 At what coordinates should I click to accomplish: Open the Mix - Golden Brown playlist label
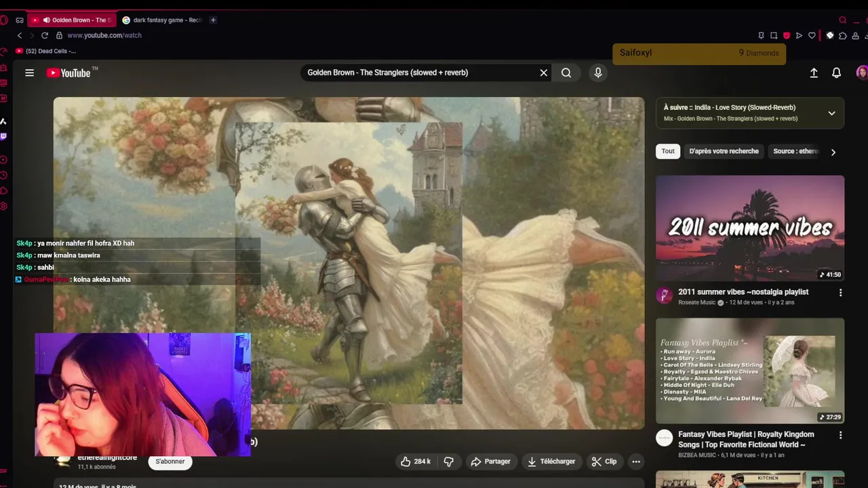click(x=730, y=119)
